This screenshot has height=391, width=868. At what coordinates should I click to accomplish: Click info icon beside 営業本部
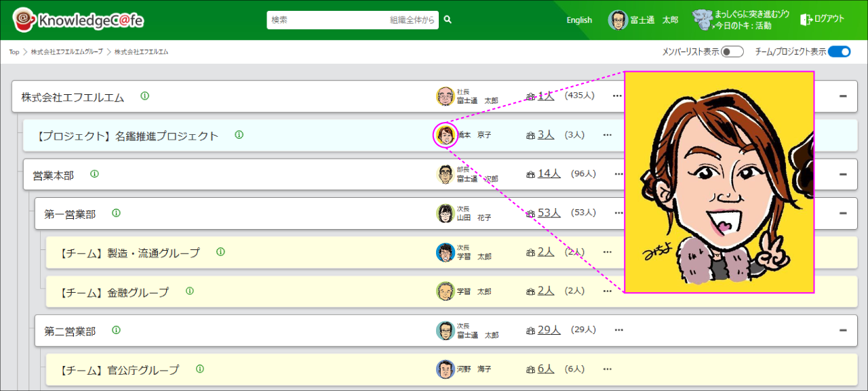[x=94, y=174]
